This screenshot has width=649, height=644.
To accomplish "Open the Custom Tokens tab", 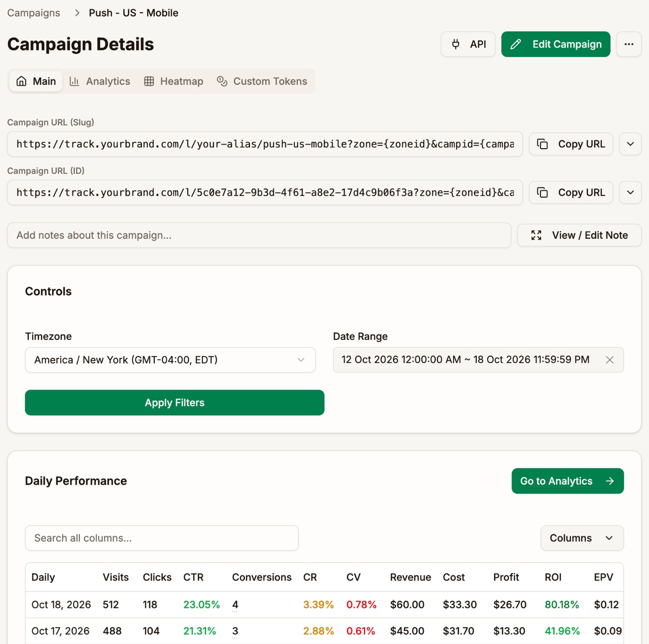I will tap(262, 81).
